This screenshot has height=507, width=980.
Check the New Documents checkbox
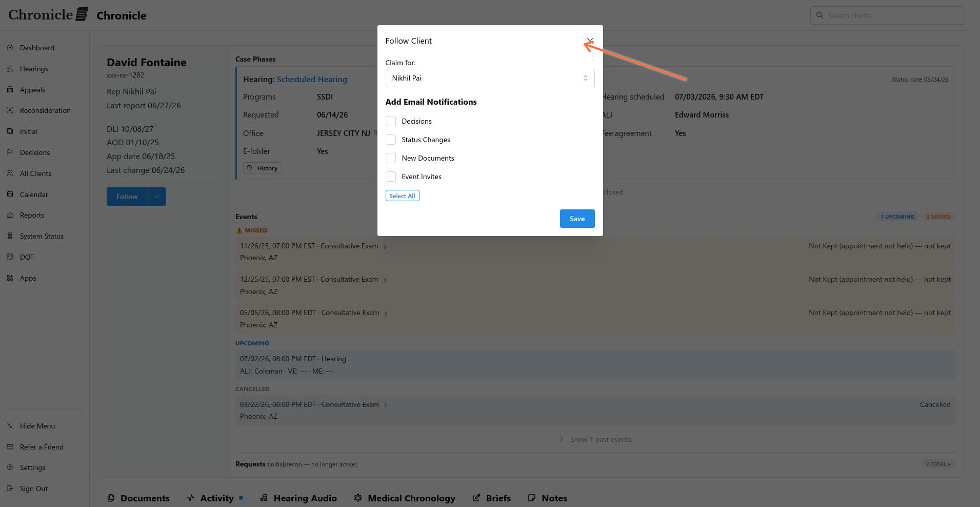[x=391, y=158]
